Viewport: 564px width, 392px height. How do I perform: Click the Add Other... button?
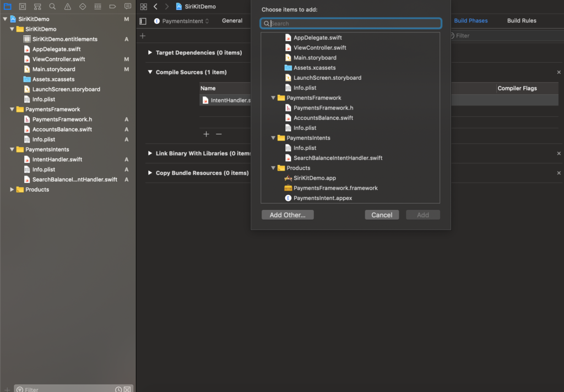(x=288, y=215)
